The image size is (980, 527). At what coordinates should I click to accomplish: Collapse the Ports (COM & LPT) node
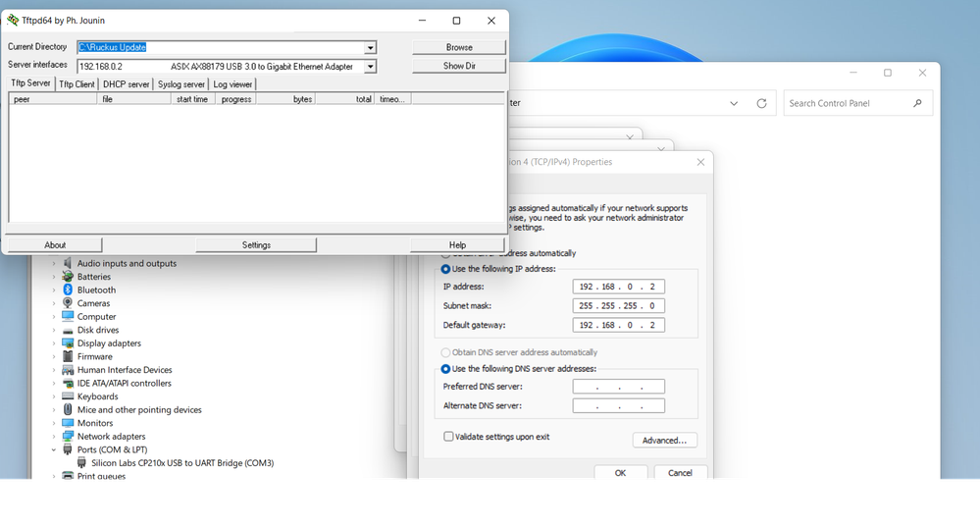55,450
